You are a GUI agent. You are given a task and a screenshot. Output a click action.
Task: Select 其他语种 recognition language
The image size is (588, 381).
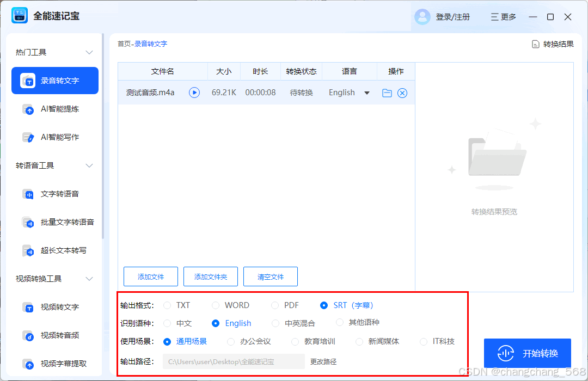coord(340,322)
